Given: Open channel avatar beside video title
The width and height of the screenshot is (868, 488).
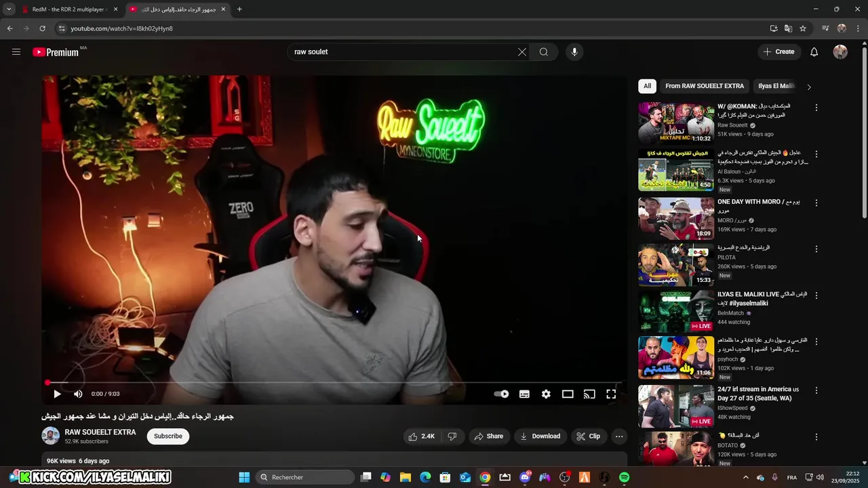Looking at the screenshot, I should click(51, 436).
